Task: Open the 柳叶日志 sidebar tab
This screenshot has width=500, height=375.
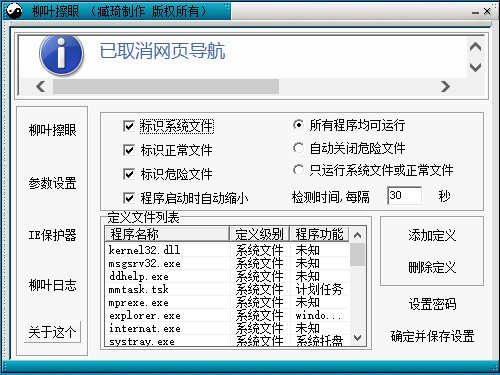Action: coord(53,285)
